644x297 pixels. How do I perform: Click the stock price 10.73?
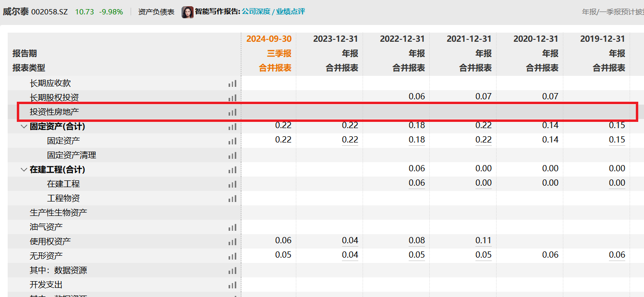85,12
